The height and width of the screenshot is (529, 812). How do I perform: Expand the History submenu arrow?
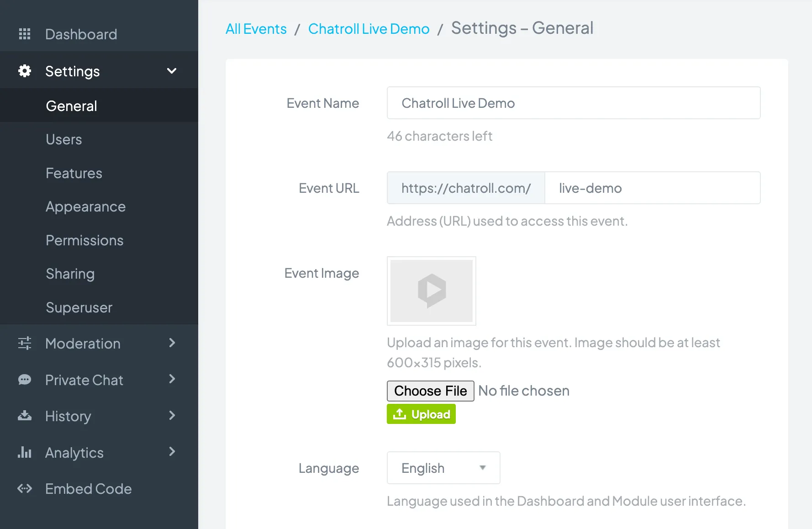pos(172,415)
